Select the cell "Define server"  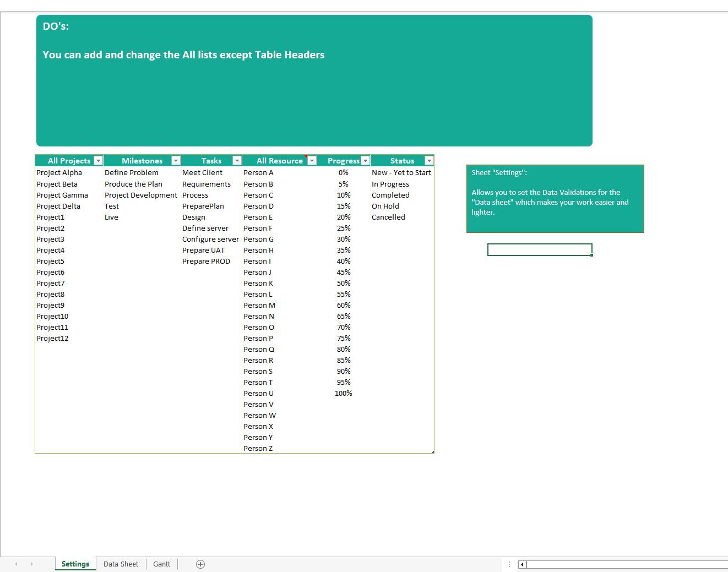[x=211, y=228]
